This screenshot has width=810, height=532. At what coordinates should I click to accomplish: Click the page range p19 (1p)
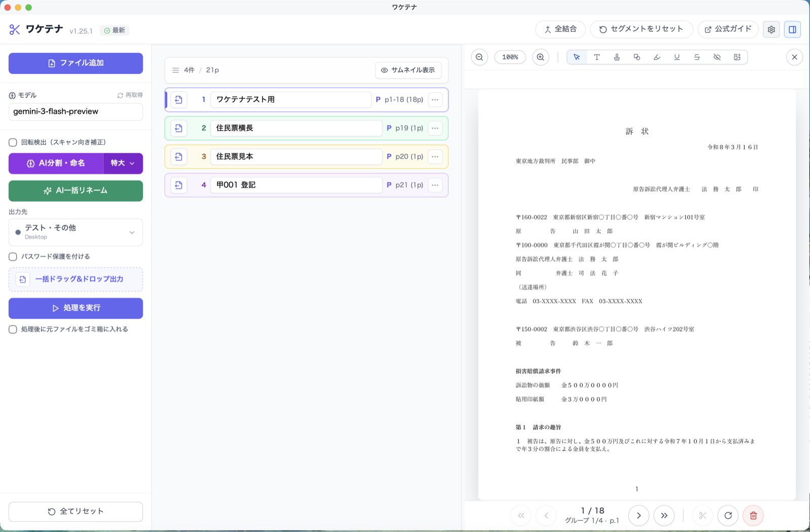[410, 128]
